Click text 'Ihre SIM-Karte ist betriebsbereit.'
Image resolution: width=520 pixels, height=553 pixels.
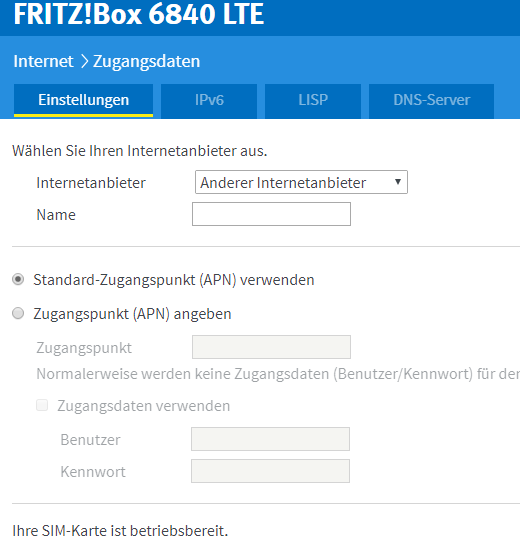tap(120, 531)
